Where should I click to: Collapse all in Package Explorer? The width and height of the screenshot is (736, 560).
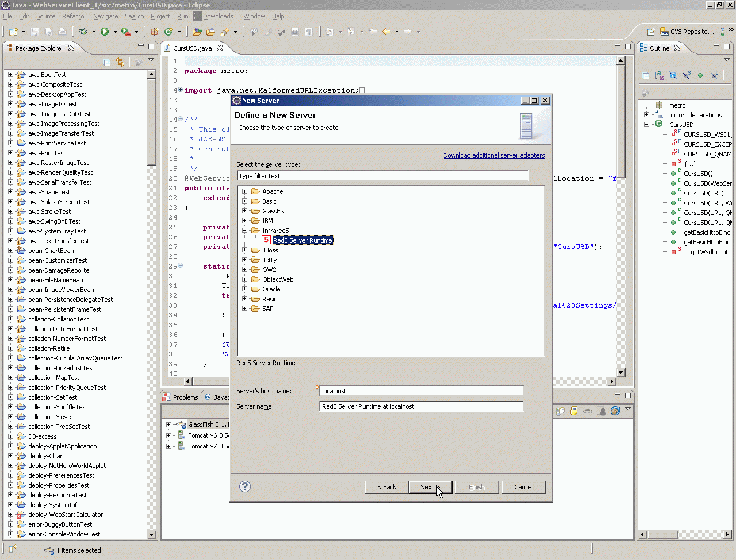(x=107, y=62)
